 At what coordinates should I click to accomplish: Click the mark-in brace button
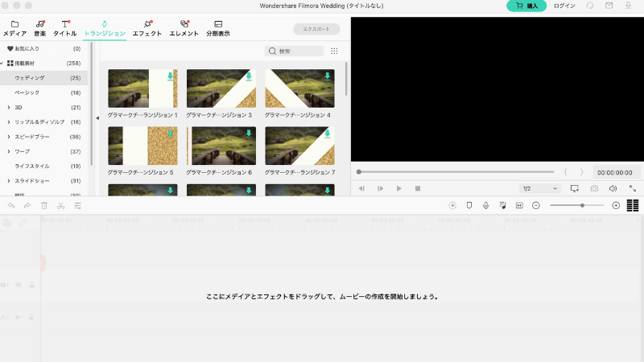[566, 172]
